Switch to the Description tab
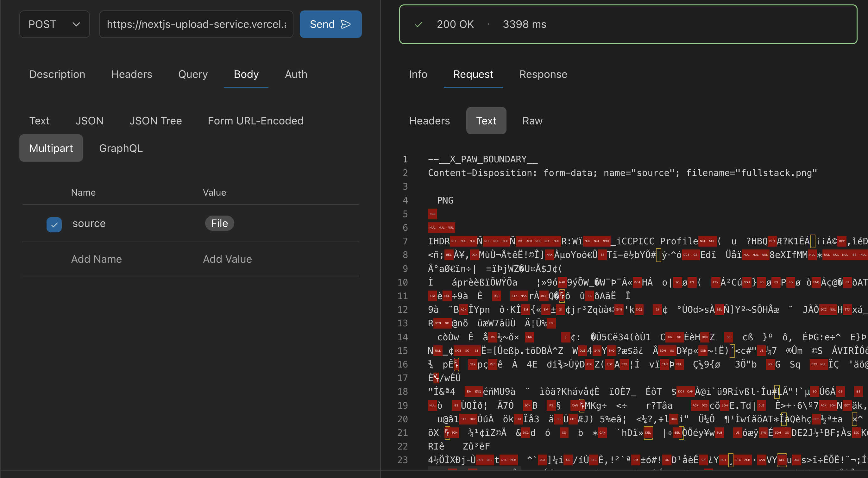Screen dimensions: 868x478 click(57, 74)
